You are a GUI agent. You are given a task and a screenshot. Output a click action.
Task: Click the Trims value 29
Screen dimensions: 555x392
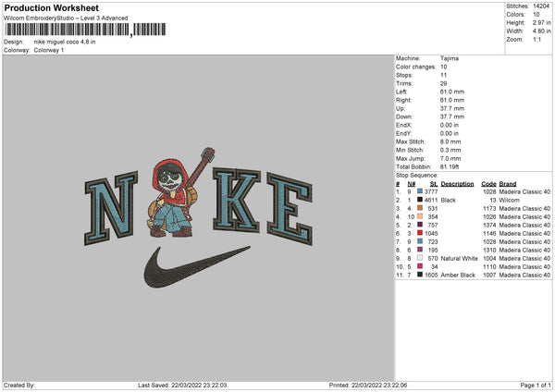443,83
